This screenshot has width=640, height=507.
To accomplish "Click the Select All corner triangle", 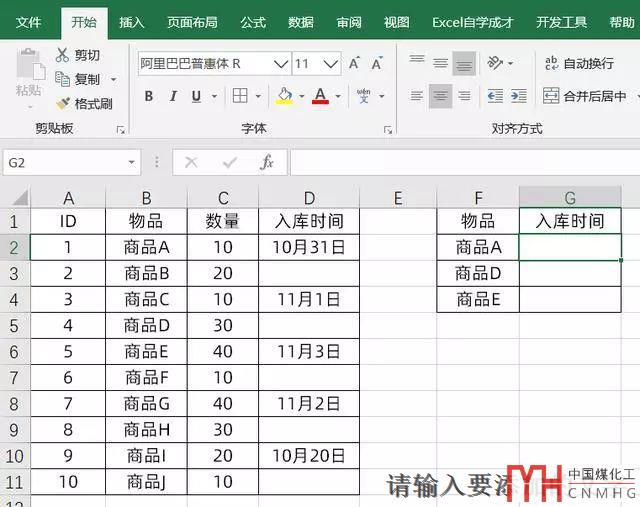I will pyautogui.click(x=19, y=198).
